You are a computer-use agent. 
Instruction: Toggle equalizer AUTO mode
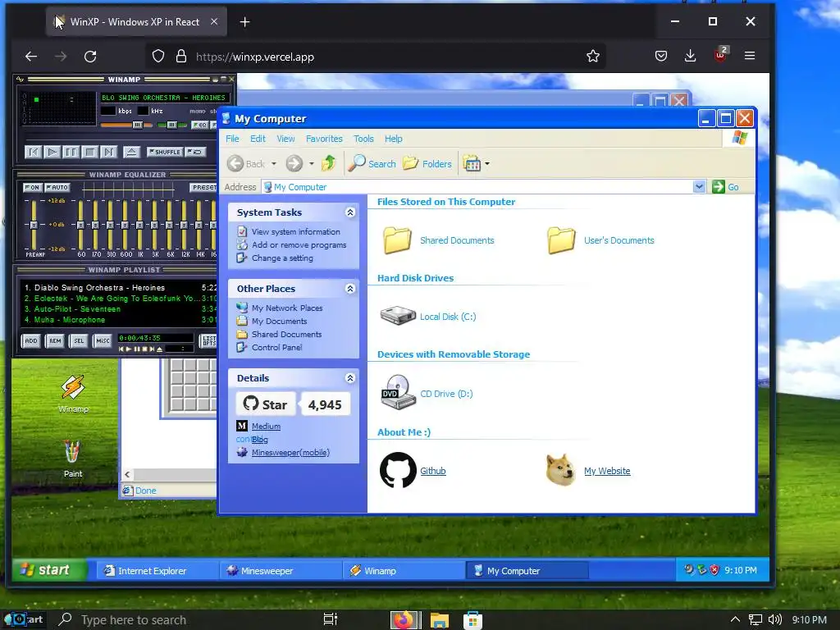coord(57,188)
